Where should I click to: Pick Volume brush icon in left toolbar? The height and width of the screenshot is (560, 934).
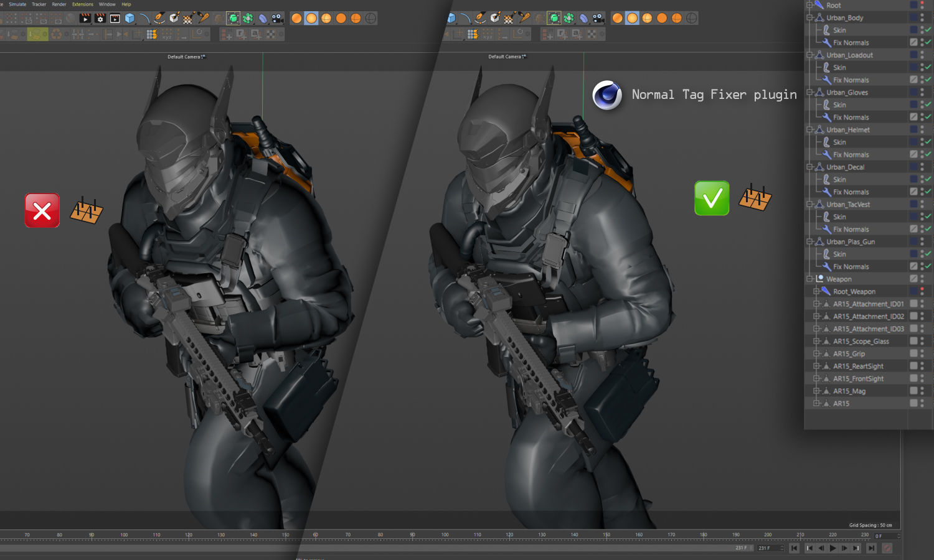point(204,17)
